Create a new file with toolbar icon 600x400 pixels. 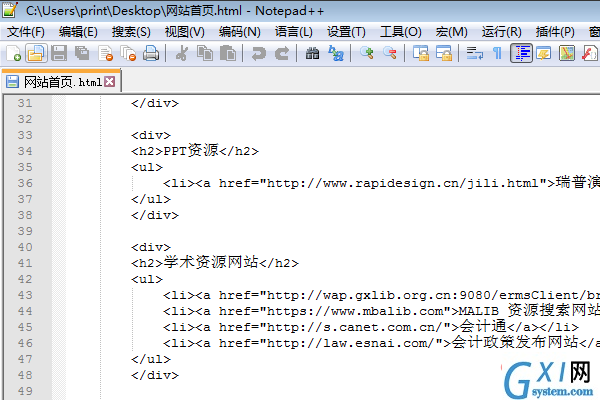(x=13, y=53)
